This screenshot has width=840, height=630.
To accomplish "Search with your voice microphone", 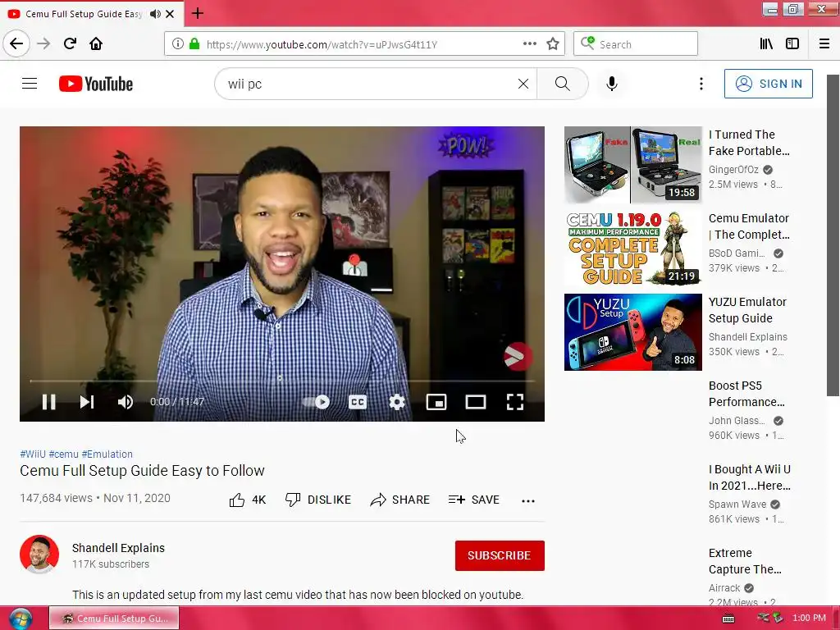I will [x=612, y=84].
